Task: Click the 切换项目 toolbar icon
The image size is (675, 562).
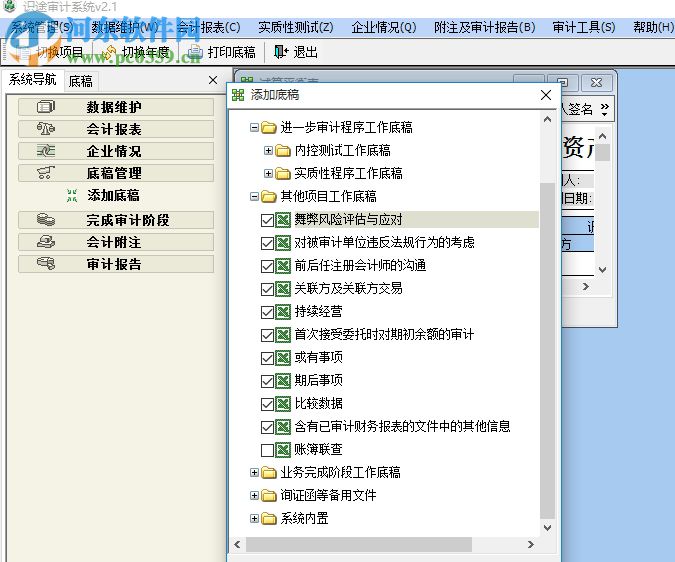Action: coord(24,52)
